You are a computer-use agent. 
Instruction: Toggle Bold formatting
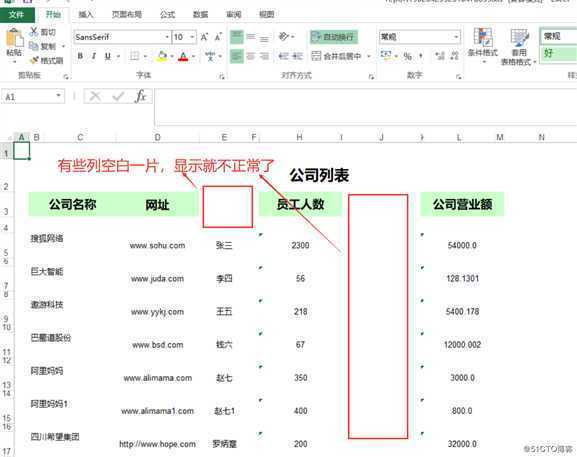point(80,56)
